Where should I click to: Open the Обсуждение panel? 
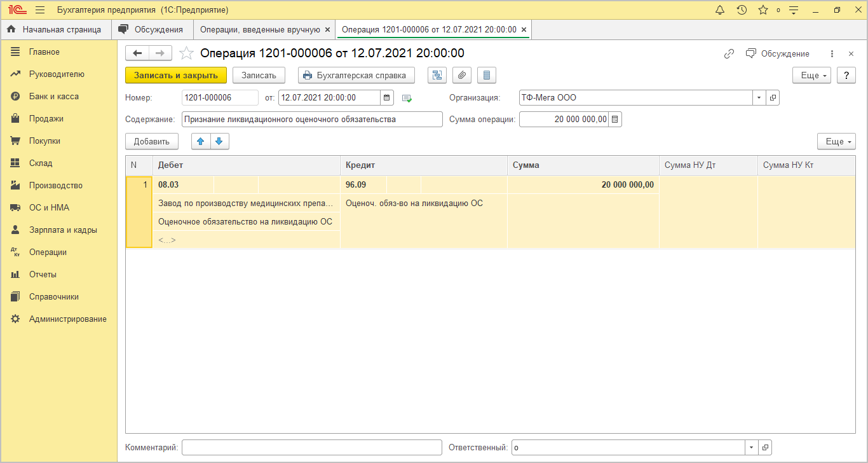[x=778, y=54]
